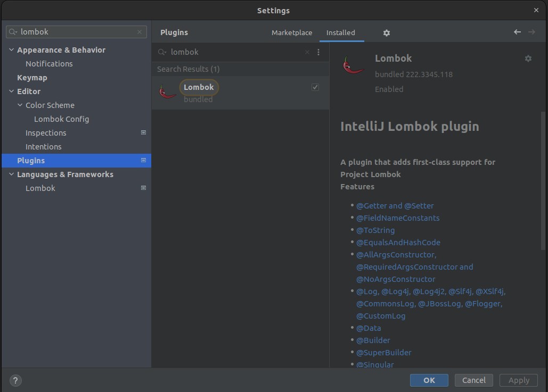Image resolution: width=548 pixels, height=392 pixels.
Task: Open the @NoArgsConstructor link
Action: click(x=396, y=279)
